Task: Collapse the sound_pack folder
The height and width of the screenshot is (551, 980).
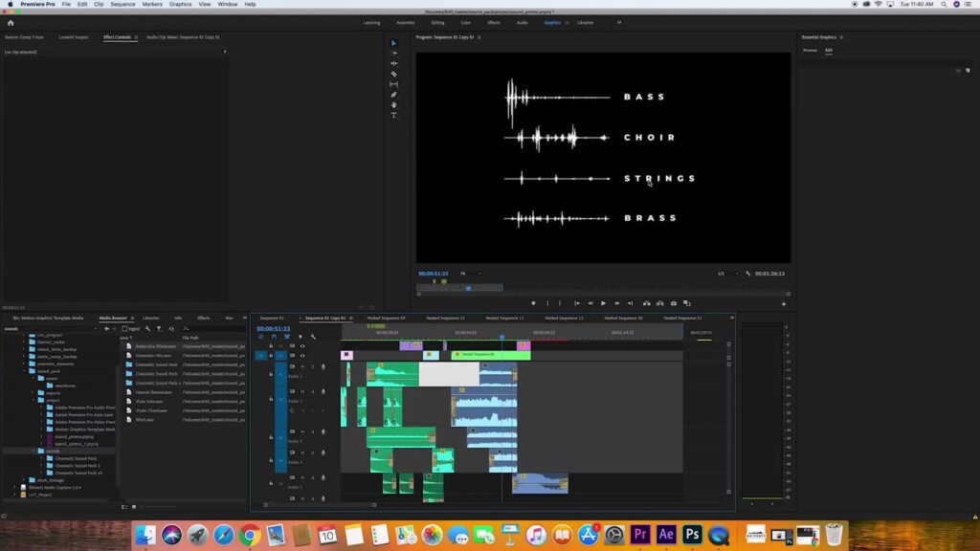Action: click(x=24, y=371)
